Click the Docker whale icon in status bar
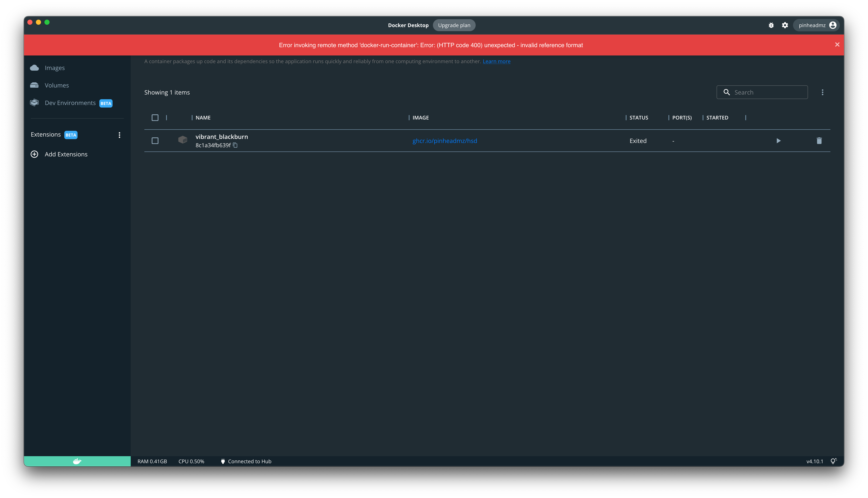The width and height of the screenshot is (868, 498). (77, 461)
